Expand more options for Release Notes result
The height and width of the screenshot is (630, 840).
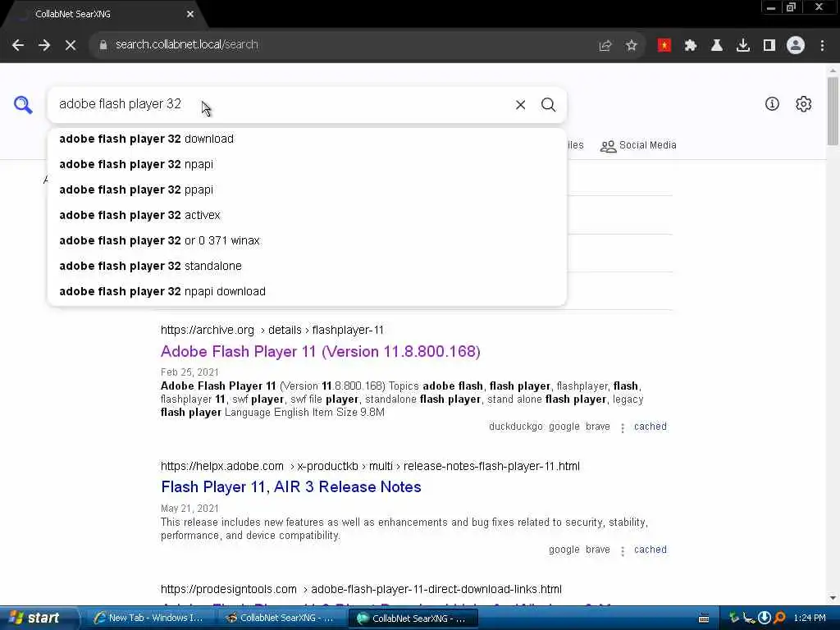[623, 550]
